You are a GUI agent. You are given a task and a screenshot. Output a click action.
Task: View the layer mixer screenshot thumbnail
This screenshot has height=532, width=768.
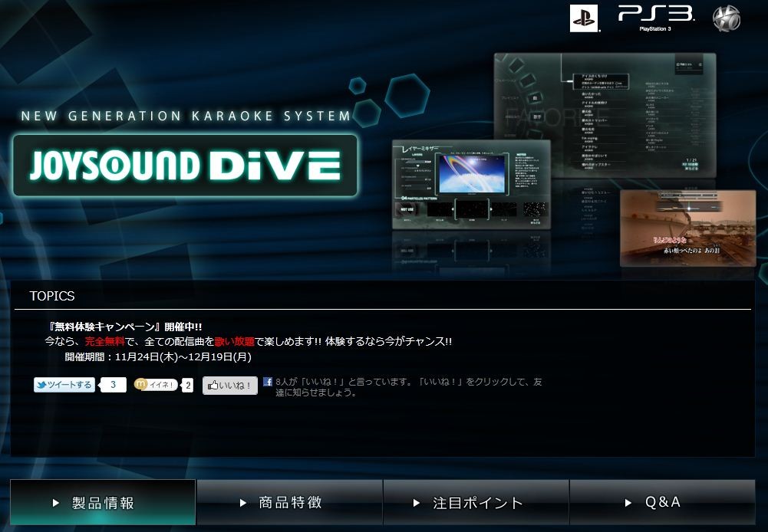(471, 185)
